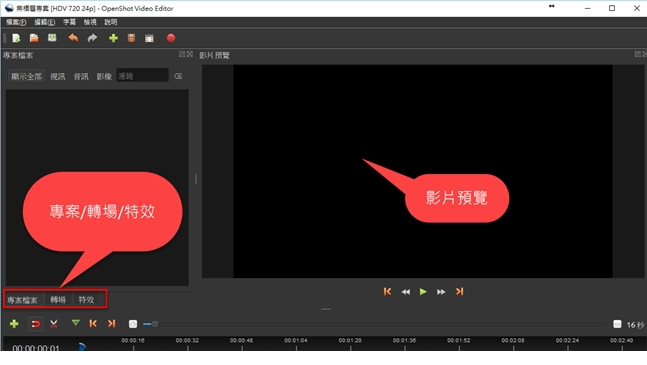Undo last action with orange arrow
This screenshot has width=647, height=365.
point(73,38)
